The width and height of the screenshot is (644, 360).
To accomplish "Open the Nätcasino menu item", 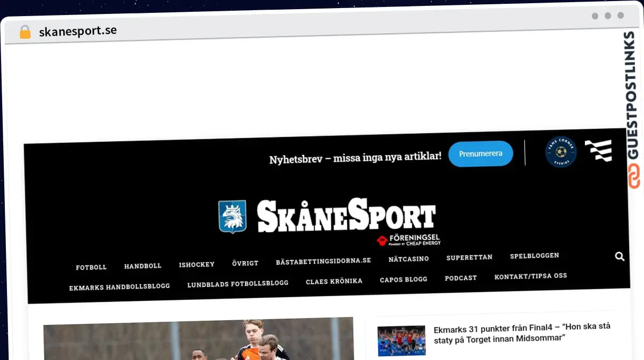I will (x=408, y=259).
